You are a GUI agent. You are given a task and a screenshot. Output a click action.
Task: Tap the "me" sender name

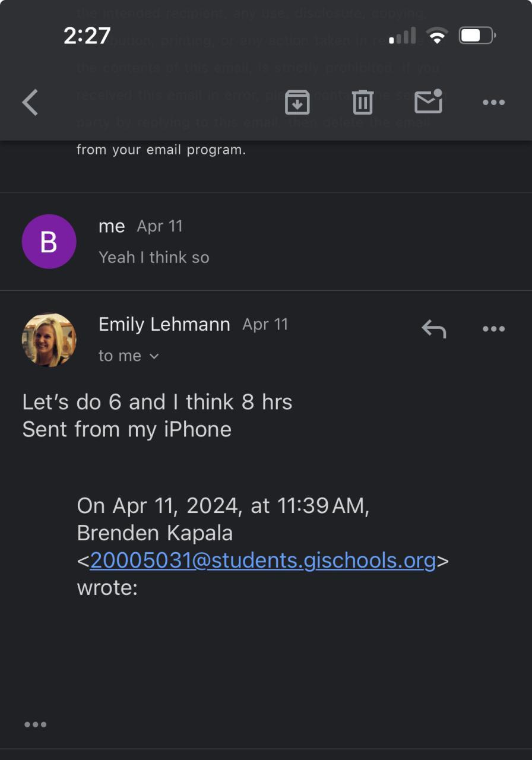[x=112, y=226]
